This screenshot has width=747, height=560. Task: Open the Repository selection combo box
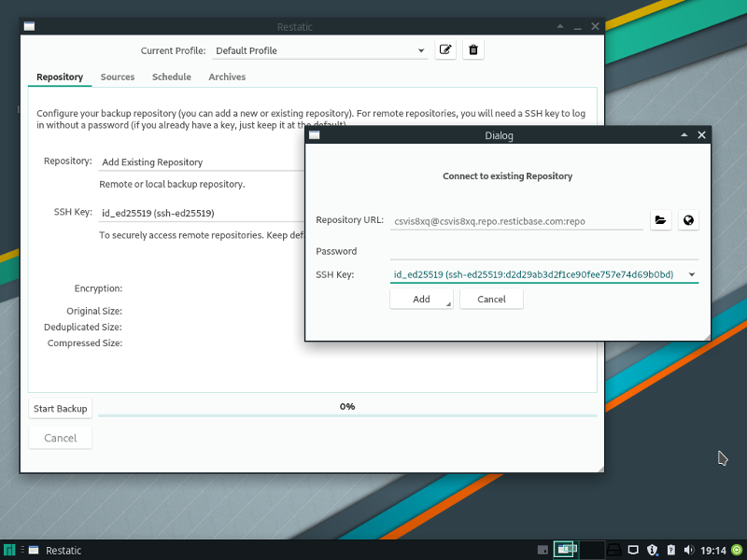point(202,161)
